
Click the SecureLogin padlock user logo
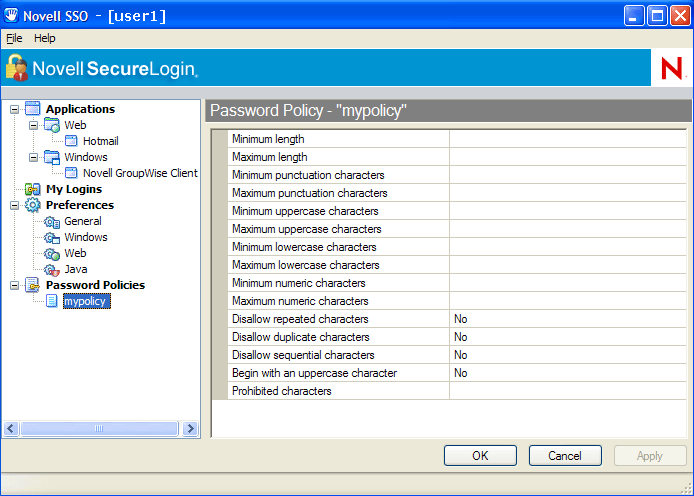[17, 68]
